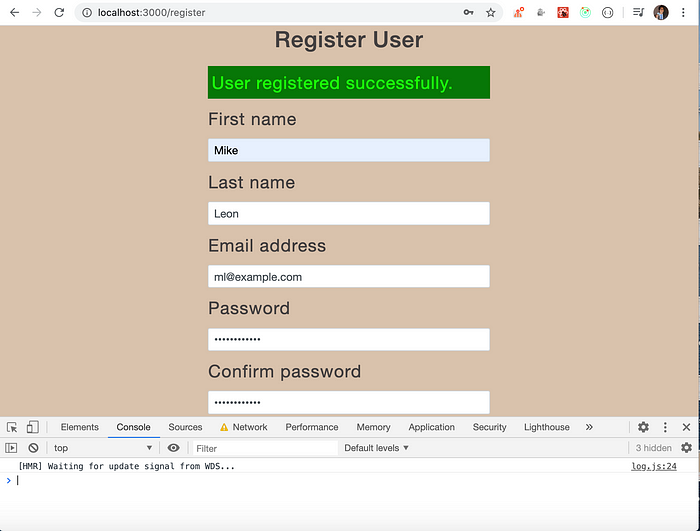700x531 pixels.
Task: Click the Last name field with Leon
Action: point(349,213)
